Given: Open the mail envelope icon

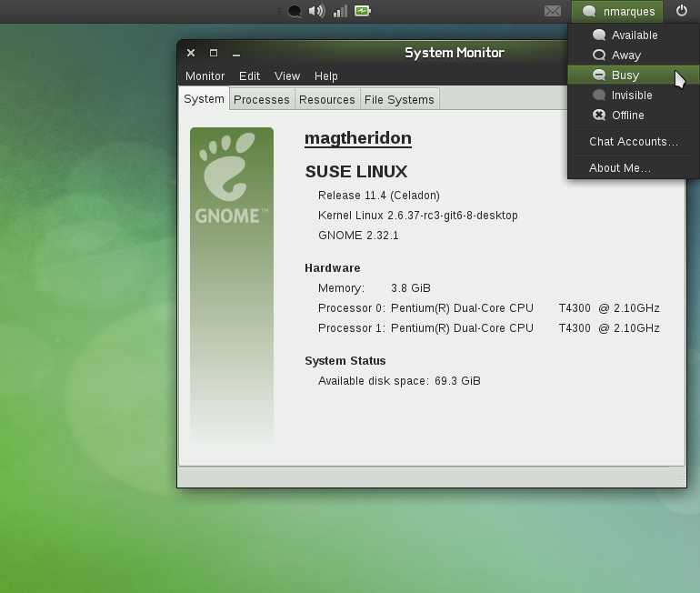Looking at the screenshot, I should coord(553,11).
